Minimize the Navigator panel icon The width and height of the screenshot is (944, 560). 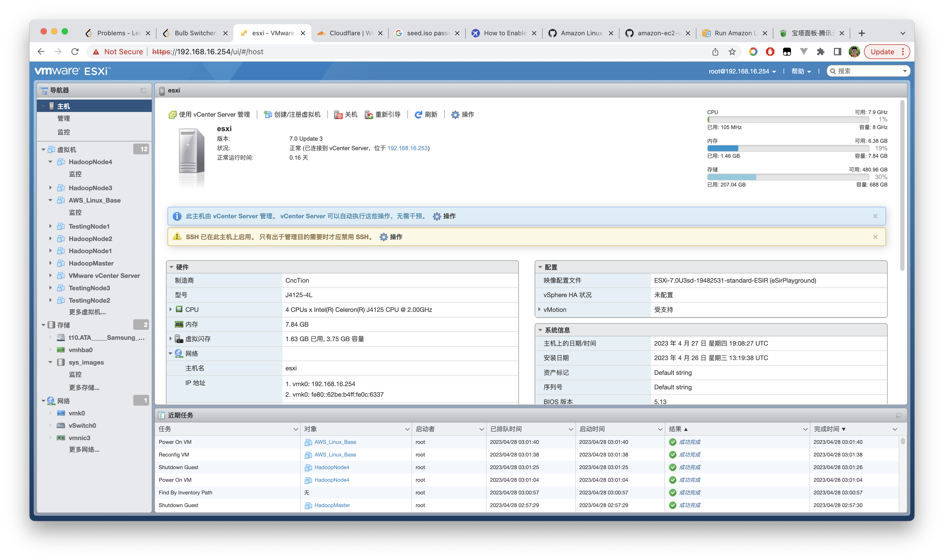click(143, 90)
